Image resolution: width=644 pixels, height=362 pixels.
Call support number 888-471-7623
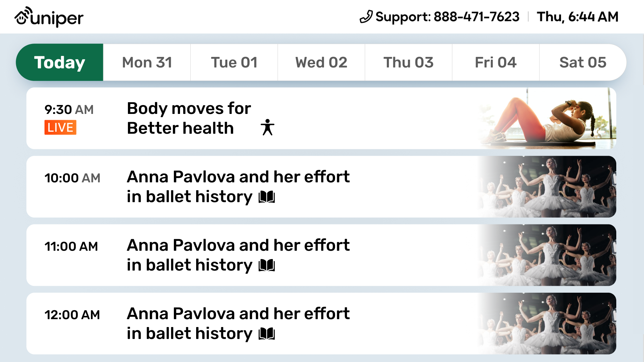tap(476, 17)
